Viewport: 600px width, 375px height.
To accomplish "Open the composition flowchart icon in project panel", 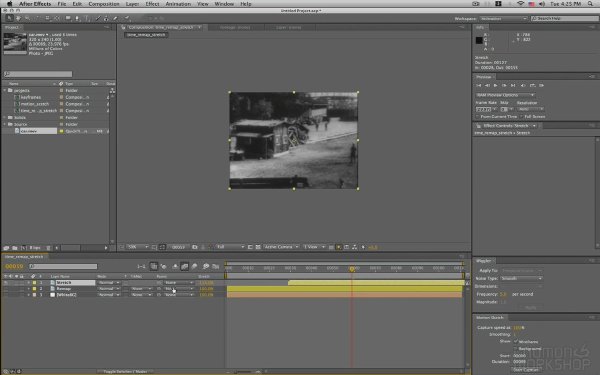I will tap(112, 91).
